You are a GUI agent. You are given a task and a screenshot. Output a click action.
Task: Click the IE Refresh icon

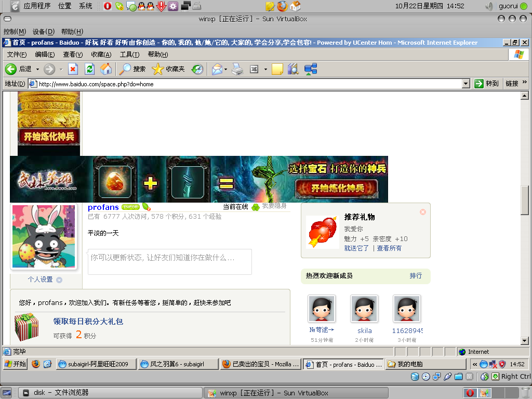pyautogui.click(x=89, y=69)
